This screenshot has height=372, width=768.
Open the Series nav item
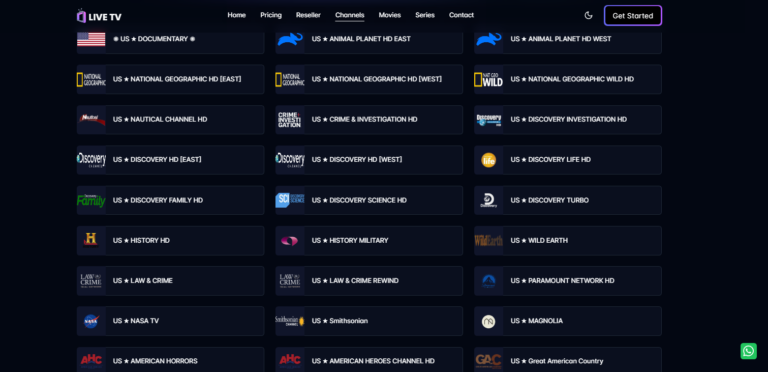coord(425,15)
